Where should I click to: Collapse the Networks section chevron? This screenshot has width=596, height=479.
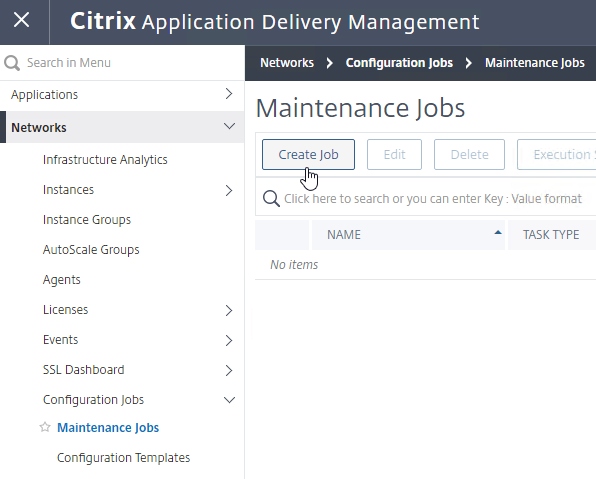[x=229, y=126]
